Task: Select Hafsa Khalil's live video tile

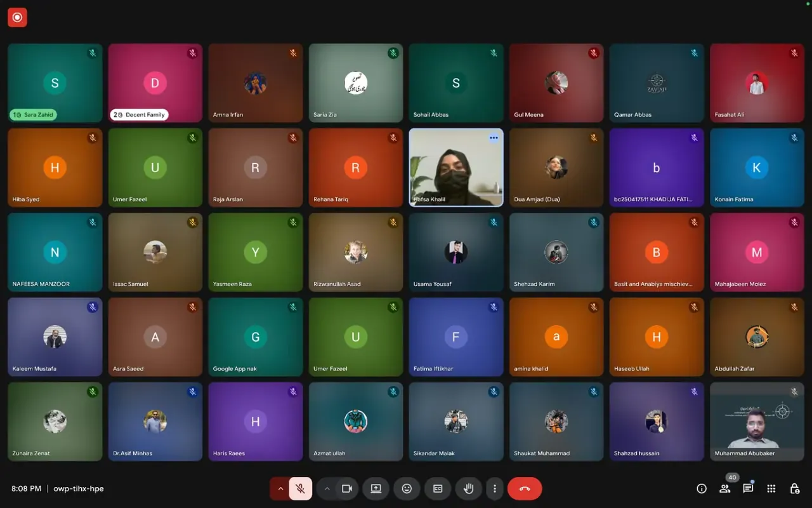Action: tap(456, 168)
